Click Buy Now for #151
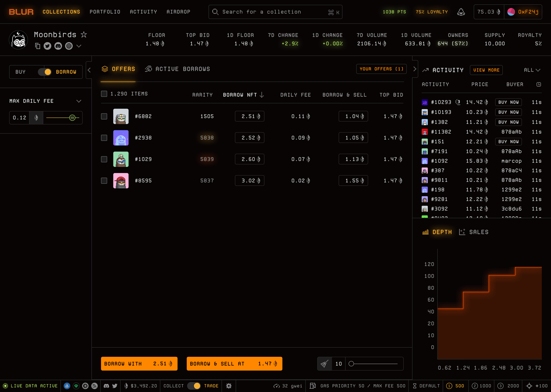The image size is (551, 392). point(509,141)
